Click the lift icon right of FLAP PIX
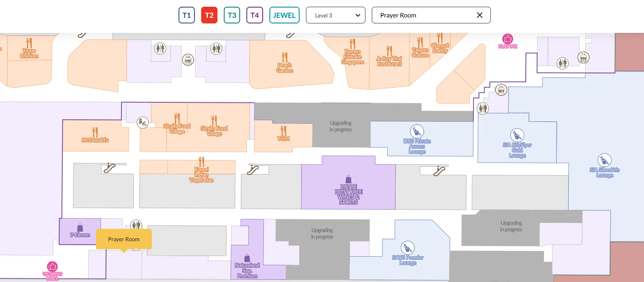 [x=583, y=58]
